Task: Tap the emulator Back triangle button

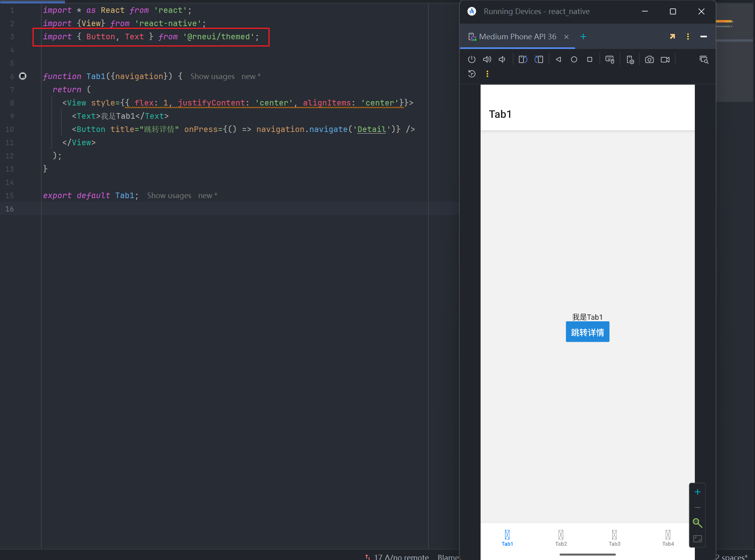Action: [558, 59]
